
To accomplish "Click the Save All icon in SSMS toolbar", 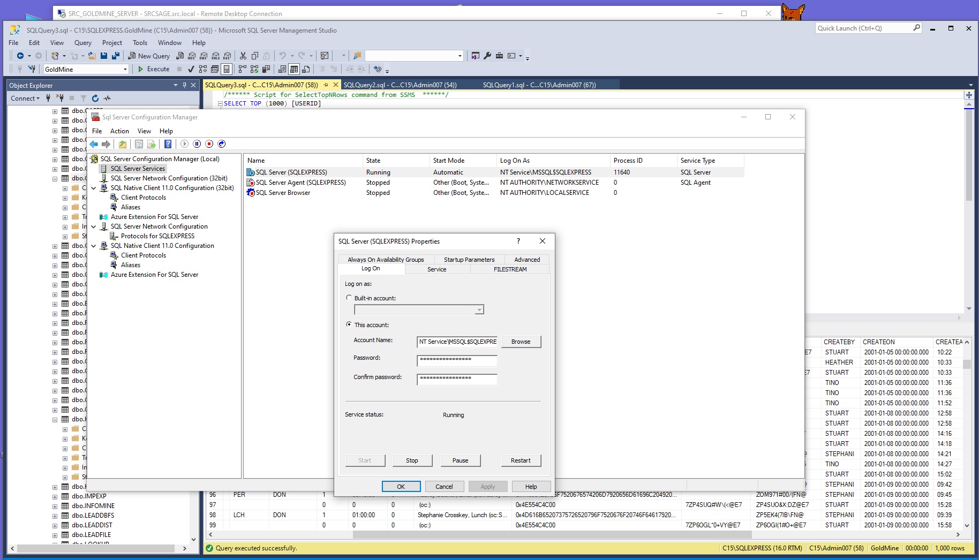I will [x=115, y=56].
